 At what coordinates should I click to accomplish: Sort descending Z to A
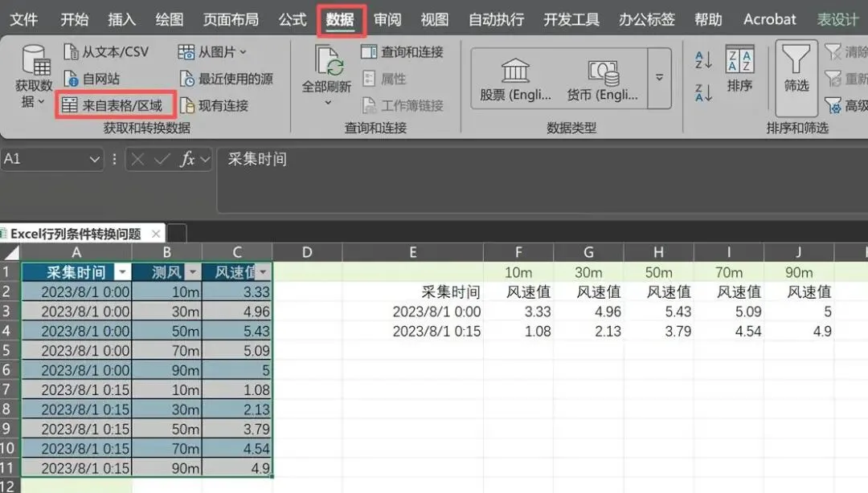[x=703, y=92]
